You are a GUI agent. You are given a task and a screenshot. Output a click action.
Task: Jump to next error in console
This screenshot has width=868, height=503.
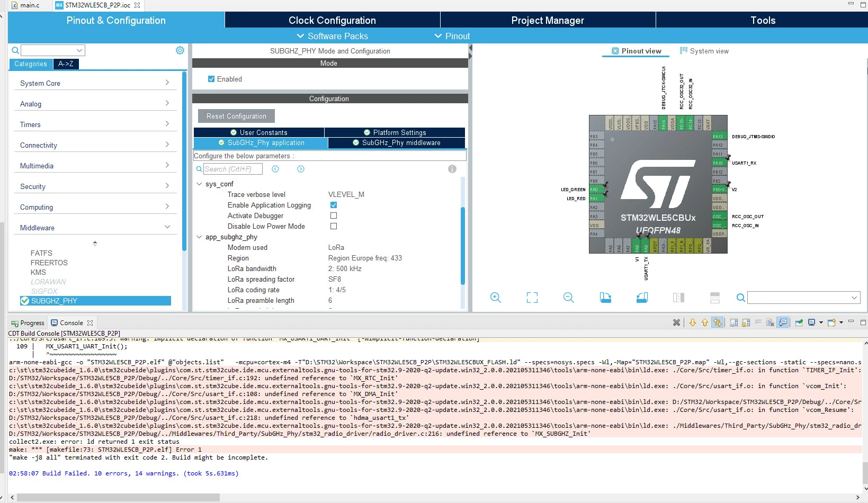[x=693, y=322]
